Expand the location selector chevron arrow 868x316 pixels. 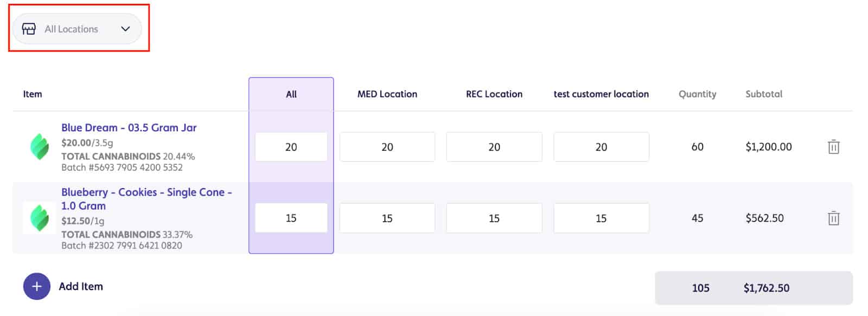point(125,29)
